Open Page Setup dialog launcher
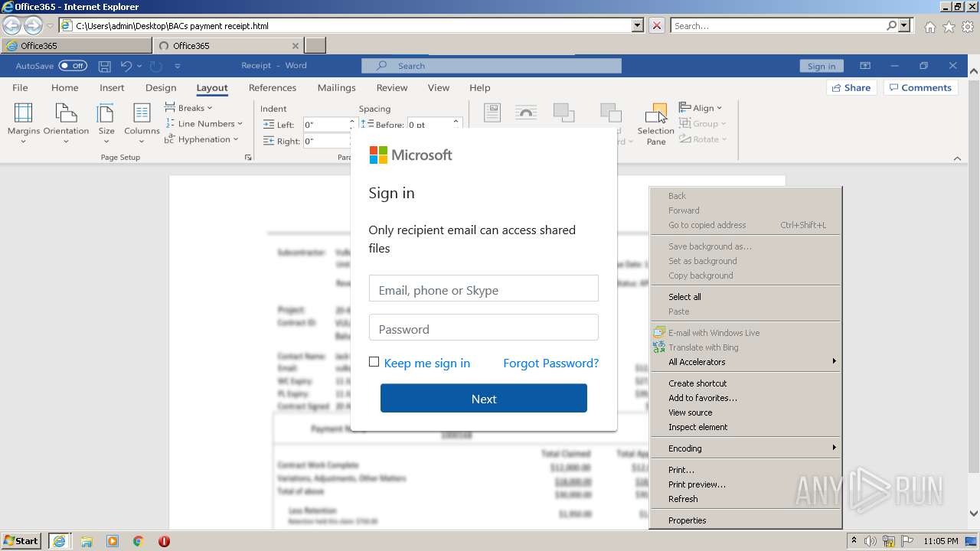This screenshot has height=551, width=980. click(x=247, y=157)
